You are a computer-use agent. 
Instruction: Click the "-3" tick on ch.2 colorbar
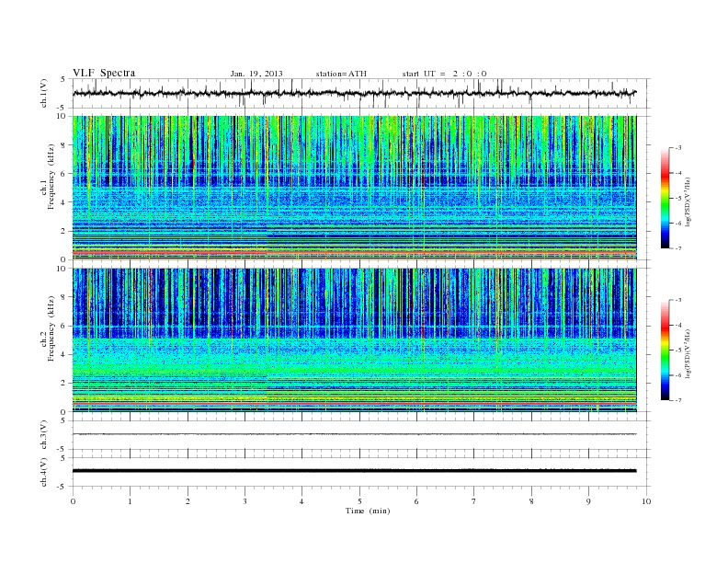click(x=678, y=300)
